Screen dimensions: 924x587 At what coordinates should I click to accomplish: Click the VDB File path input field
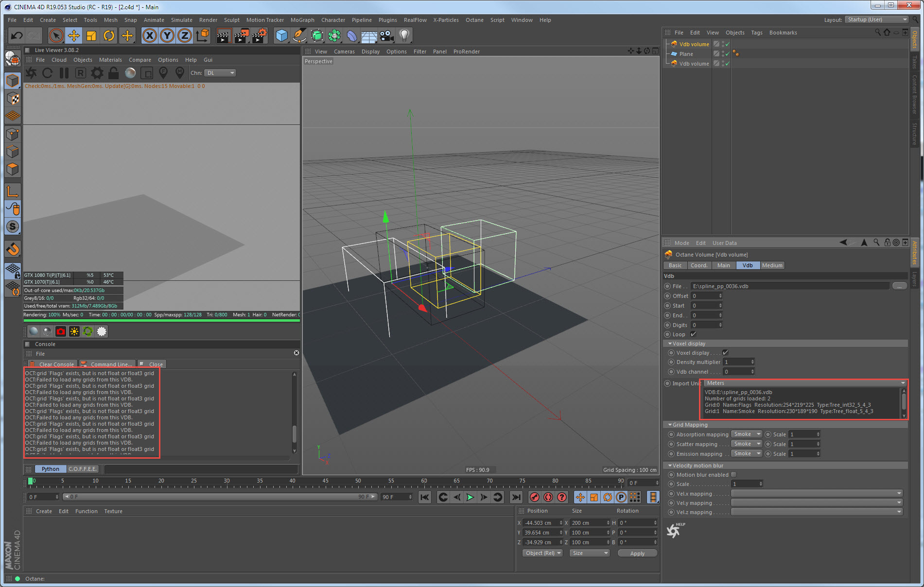click(x=791, y=286)
